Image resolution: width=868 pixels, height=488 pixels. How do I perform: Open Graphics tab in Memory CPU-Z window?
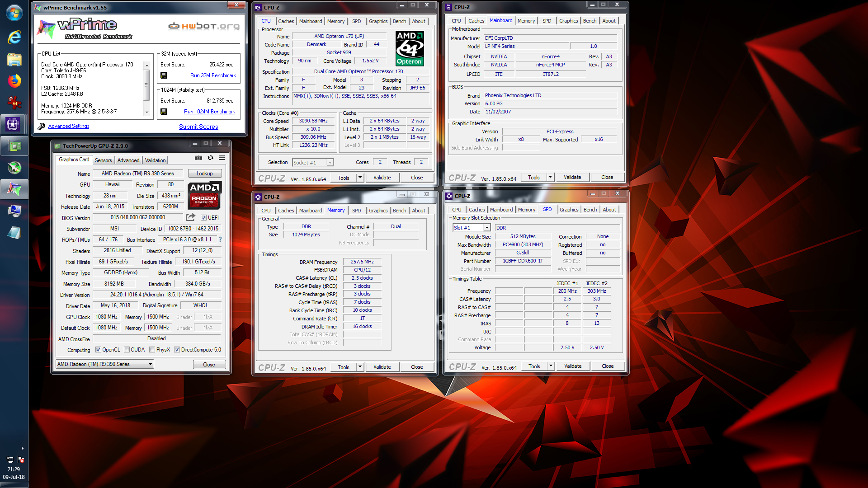point(378,211)
